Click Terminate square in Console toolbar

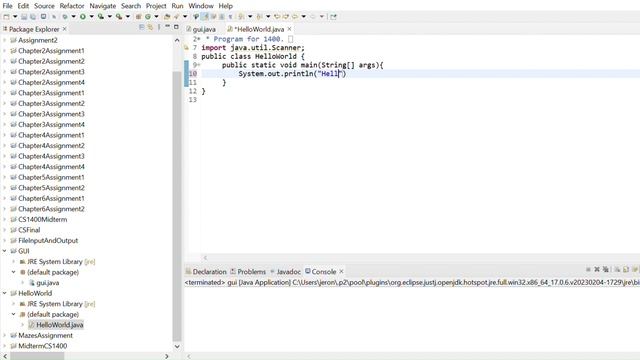tap(588, 269)
